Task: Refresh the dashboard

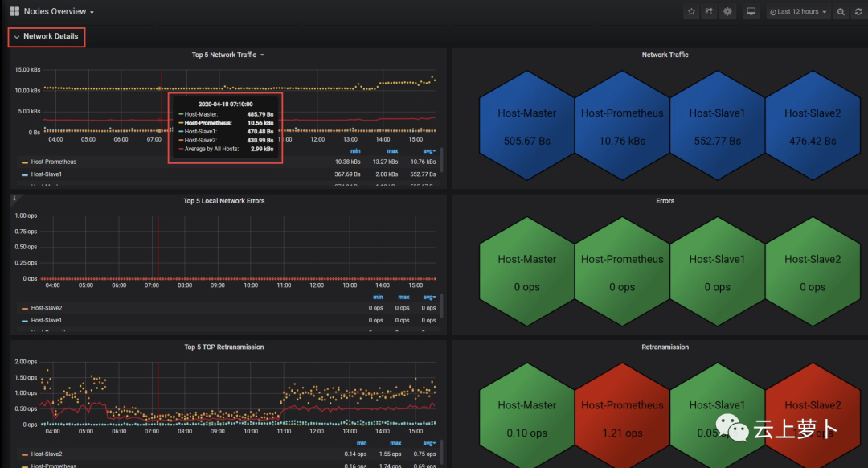Action: pyautogui.click(x=858, y=11)
